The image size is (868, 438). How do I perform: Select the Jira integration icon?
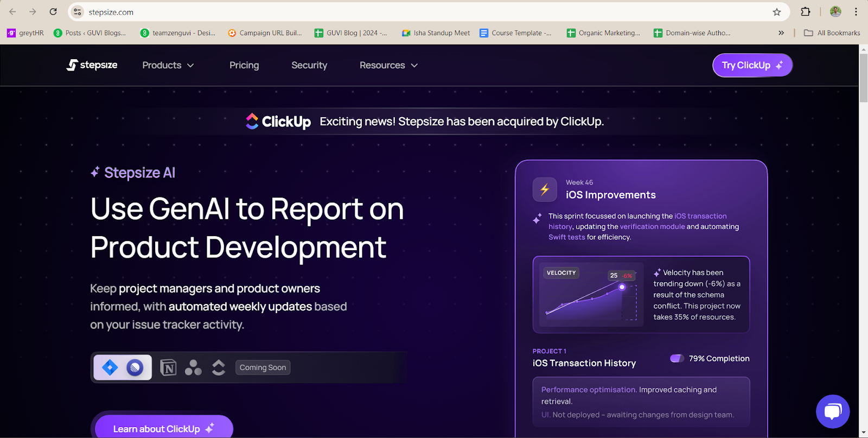coord(110,367)
